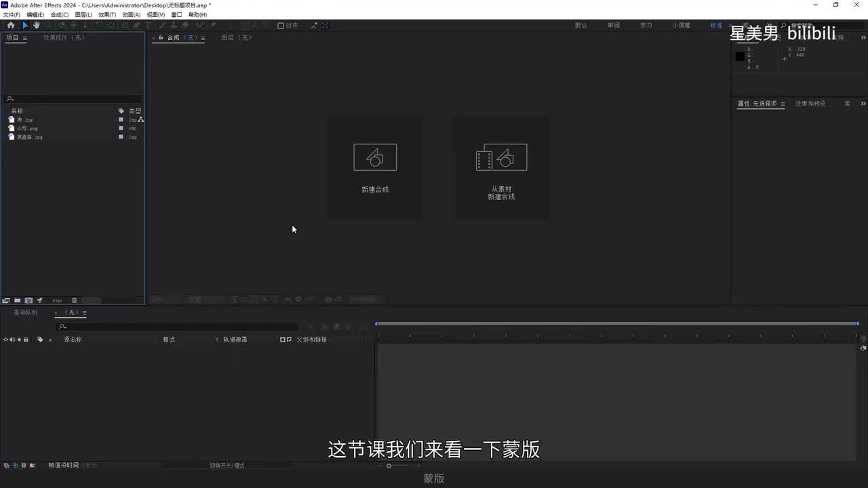Open the 合成 (无) panel menu icon

[x=203, y=38]
